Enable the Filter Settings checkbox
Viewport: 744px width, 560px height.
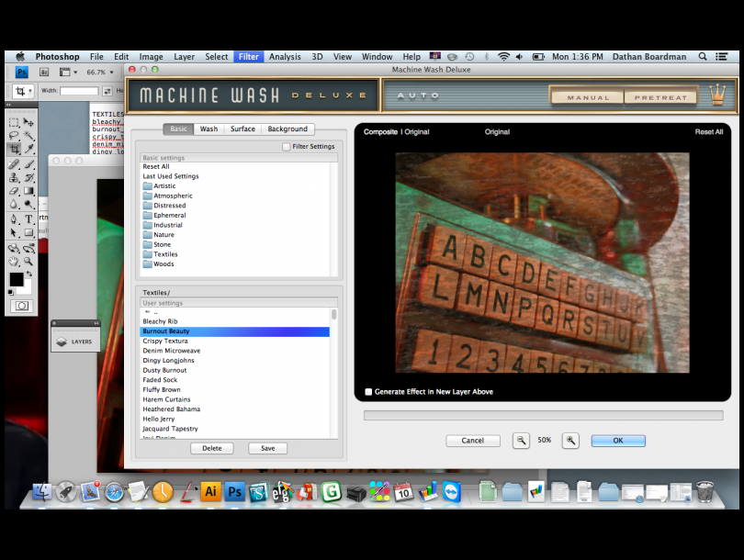click(x=287, y=147)
